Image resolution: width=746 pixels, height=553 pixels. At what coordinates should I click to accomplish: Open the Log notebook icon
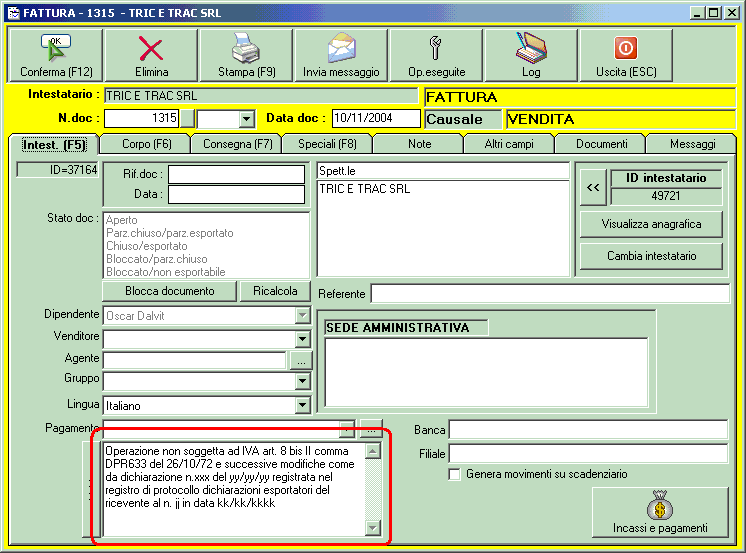pyautogui.click(x=531, y=48)
